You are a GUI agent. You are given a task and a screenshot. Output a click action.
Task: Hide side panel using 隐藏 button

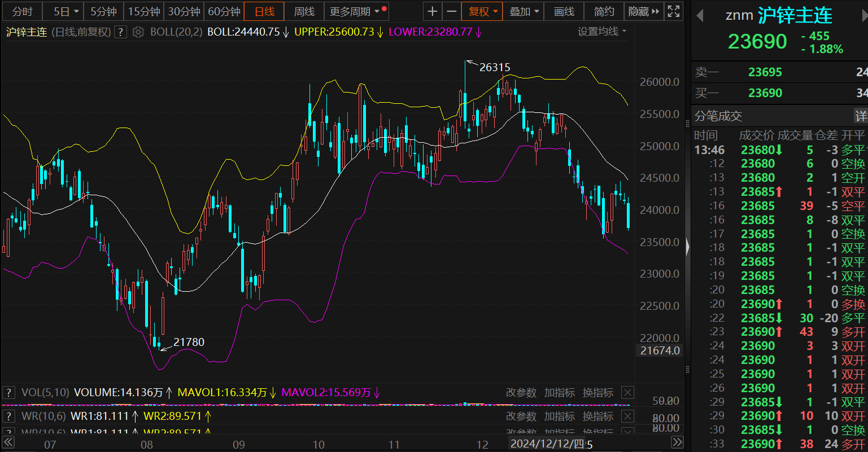coord(644,11)
